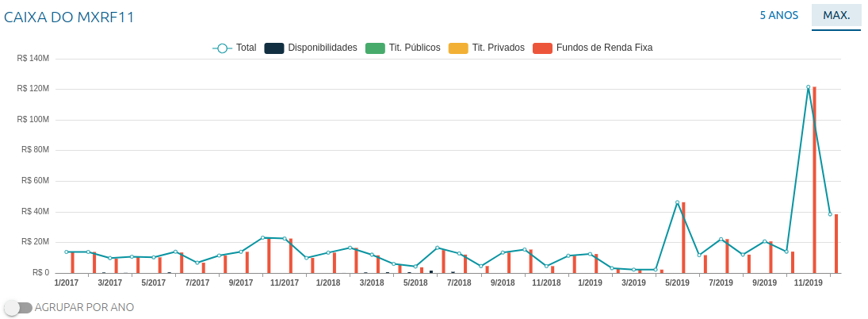The height and width of the screenshot is (319, 868).
Task: Click the 5/2018 x-axis label
Action: (415, 282)
